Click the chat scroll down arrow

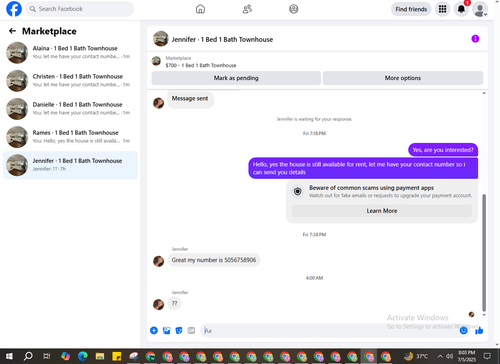[484, 315]
